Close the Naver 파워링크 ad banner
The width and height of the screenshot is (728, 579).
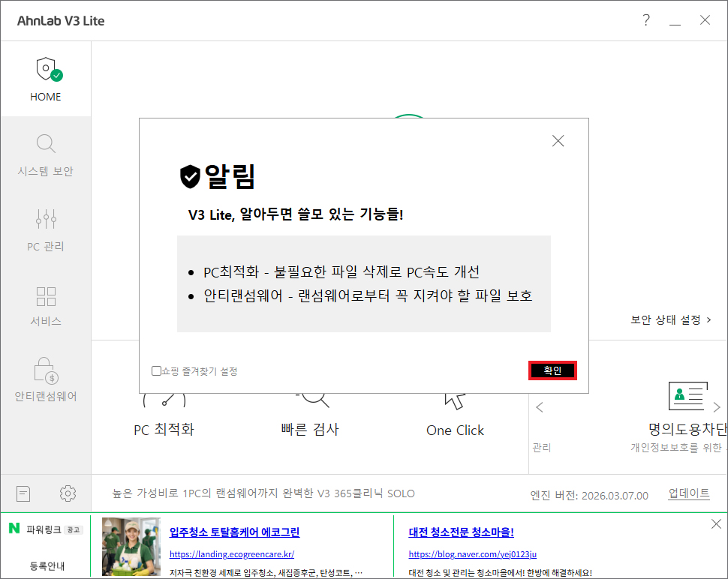(x=716, y=523)
